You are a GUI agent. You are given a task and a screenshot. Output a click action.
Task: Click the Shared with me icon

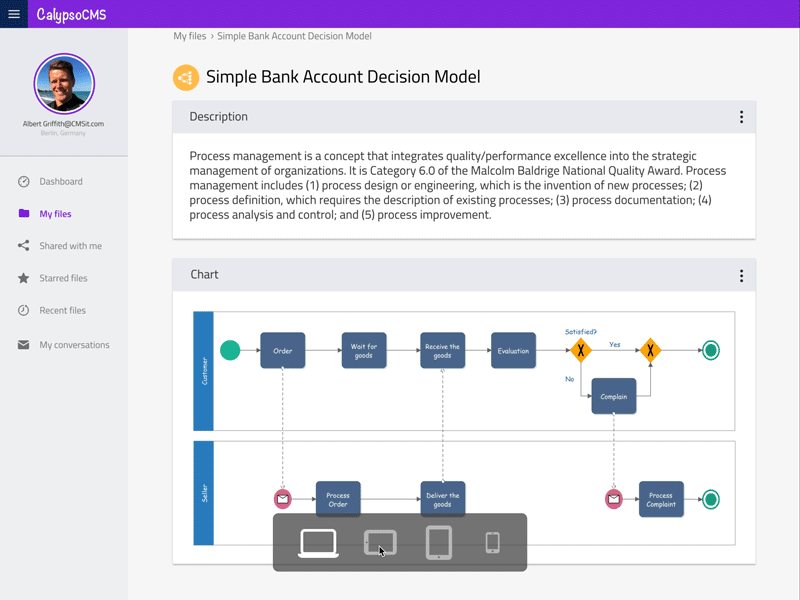point(22,245)
